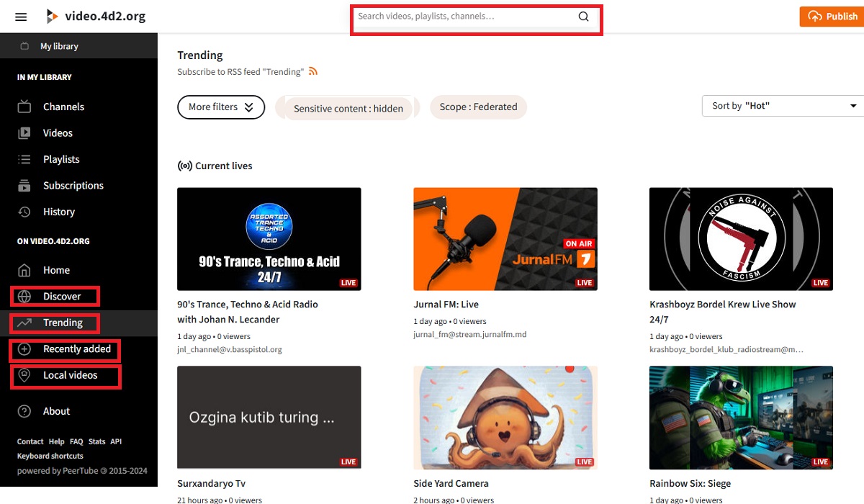The width and height of the screenshot is (864, 504).
Task: Open My library section
Action: 58,44
